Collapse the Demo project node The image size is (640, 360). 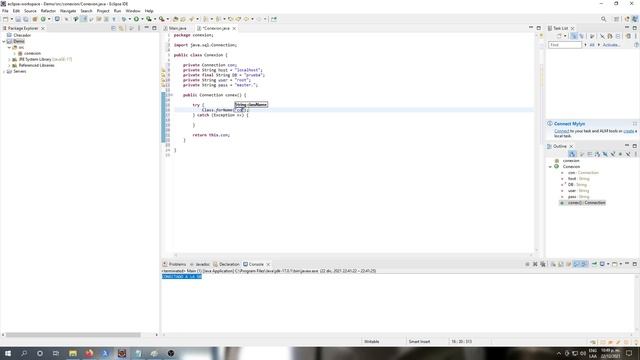coord(4,41)
